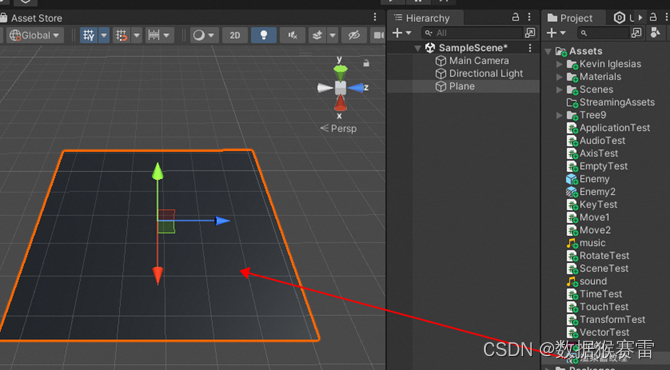Focus the Hierarchy search field
The image size is (670, 370).
472,33
